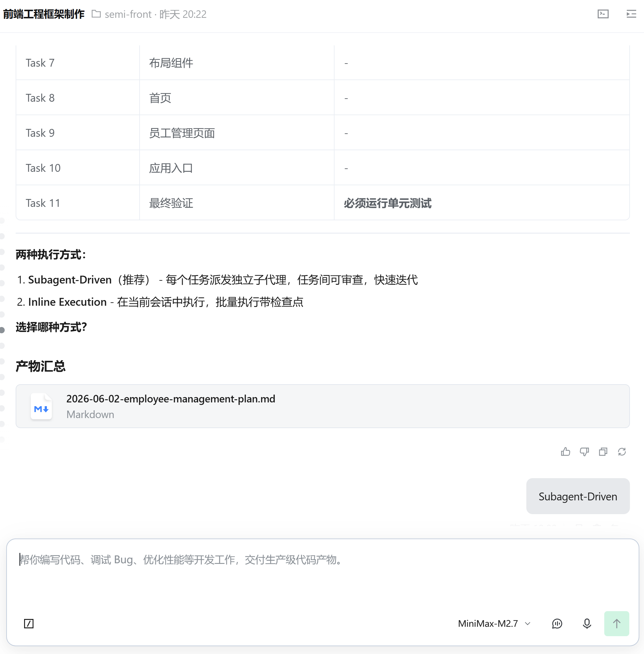
Task: Select the Task 11 cell
Action: coord(78,203)
